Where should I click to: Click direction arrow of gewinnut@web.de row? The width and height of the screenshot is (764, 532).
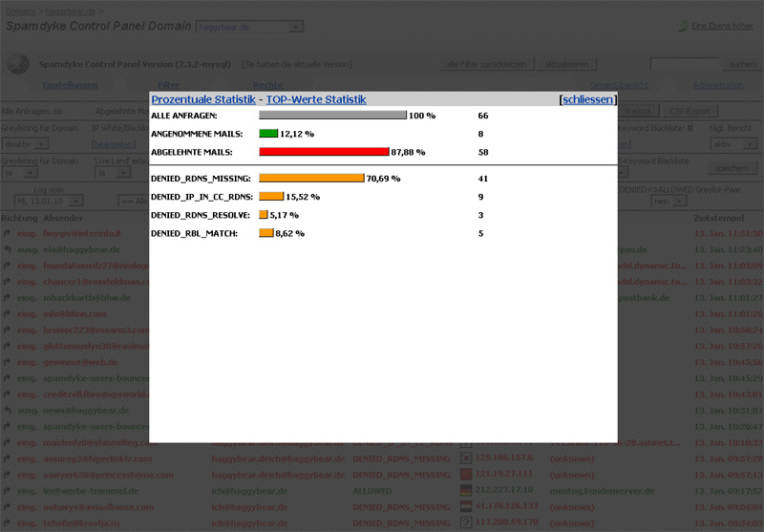7,362
